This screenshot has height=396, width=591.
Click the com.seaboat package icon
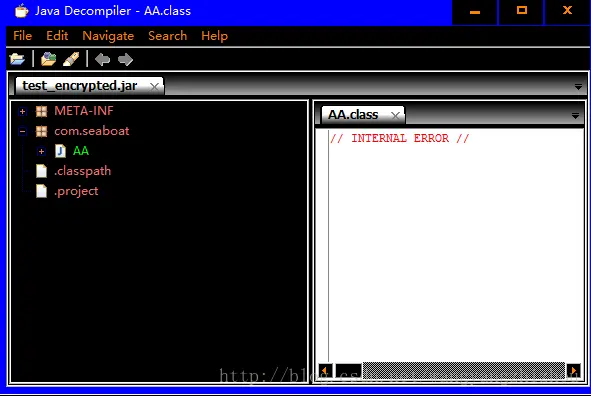click(x=41, y=131)
